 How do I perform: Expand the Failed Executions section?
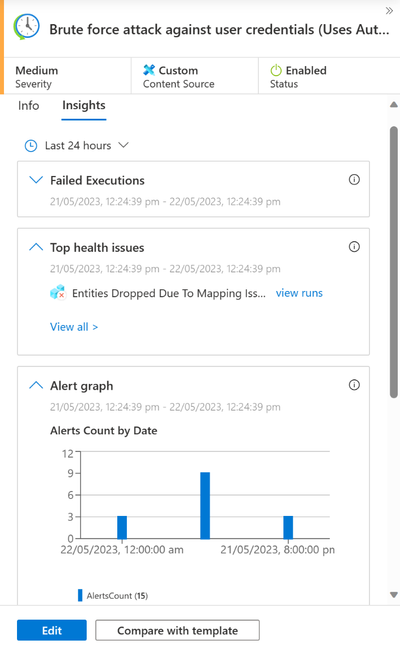pos(36,180)
